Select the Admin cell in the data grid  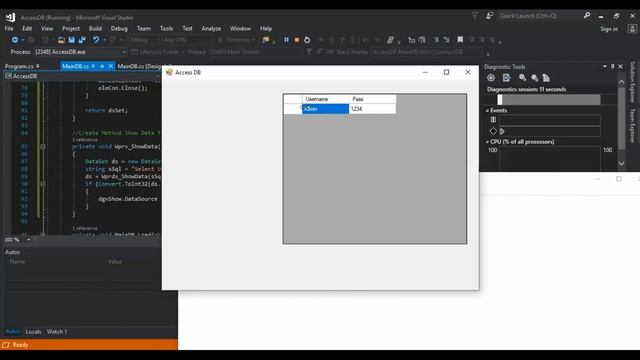coord(325,109)
